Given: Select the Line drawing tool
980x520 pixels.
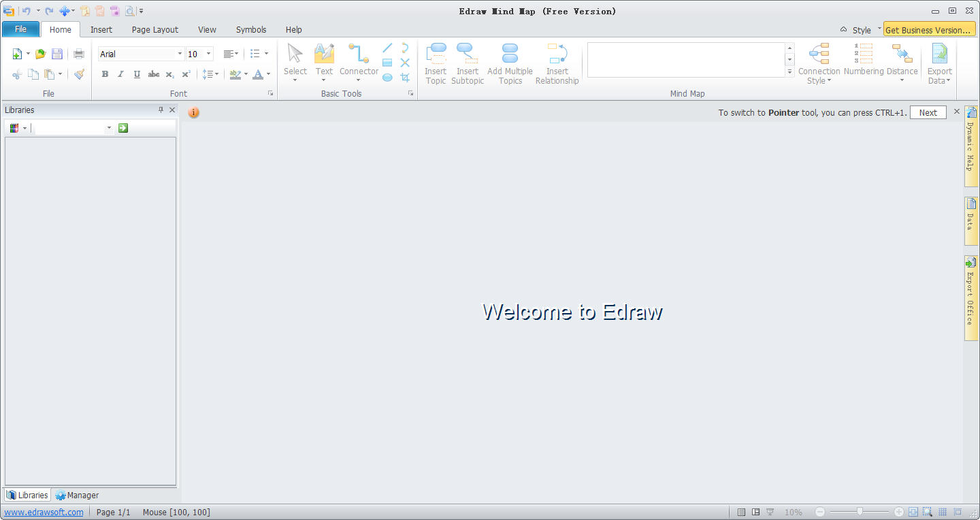Looking at the screenshot, I should click(x=387, y=48).
